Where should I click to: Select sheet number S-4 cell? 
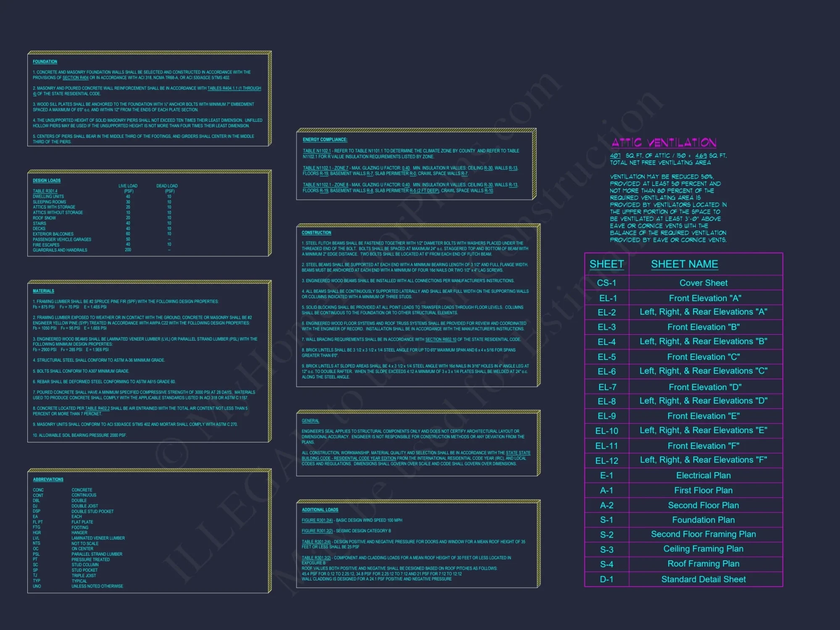coord(606,564)
